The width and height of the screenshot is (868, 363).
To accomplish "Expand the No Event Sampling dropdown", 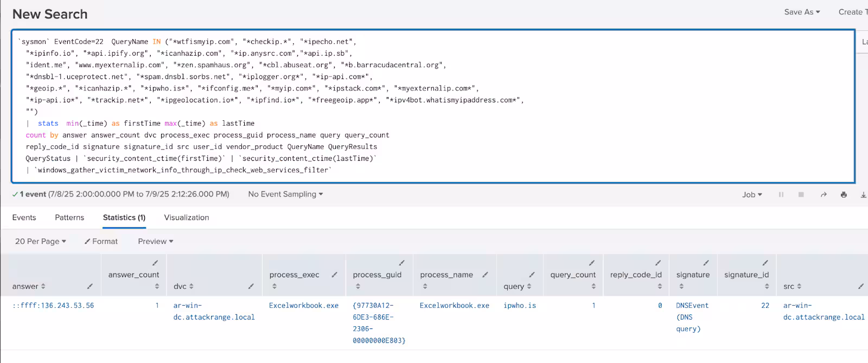I will (x=285, y=194).
